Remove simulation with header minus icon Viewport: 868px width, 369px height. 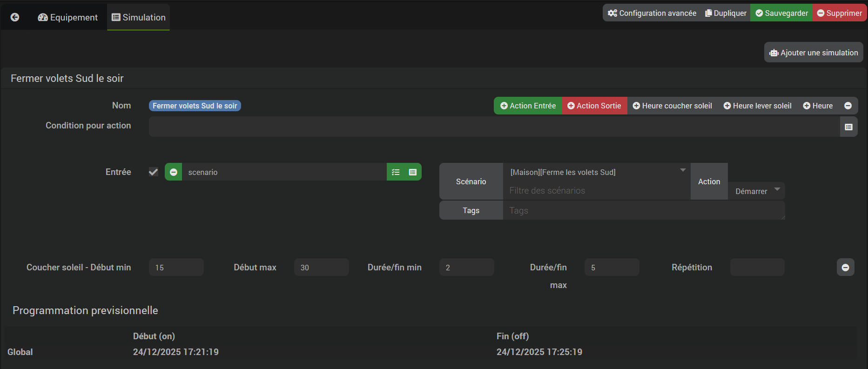(x=848, y=106)
